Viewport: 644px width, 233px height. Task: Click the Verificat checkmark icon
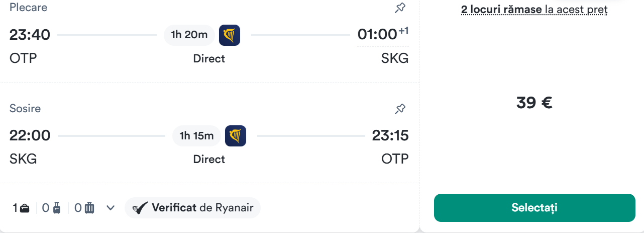[x=140, y=208]
